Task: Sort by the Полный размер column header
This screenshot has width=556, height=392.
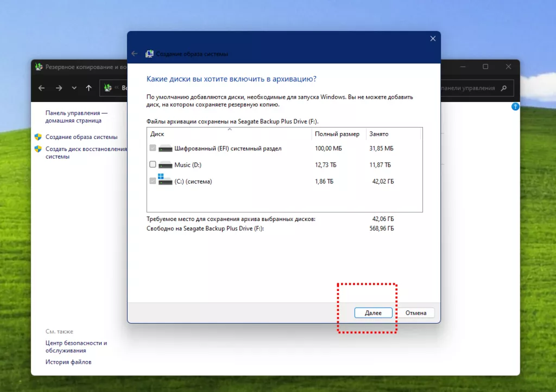Action: [337, 134]
